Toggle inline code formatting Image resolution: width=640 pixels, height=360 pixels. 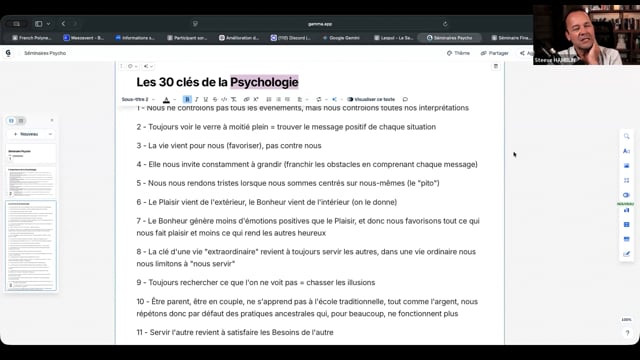[224, 99]
